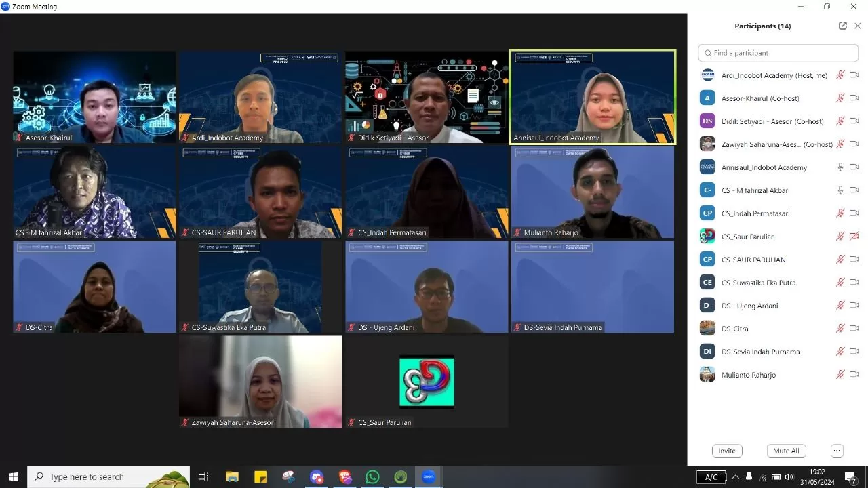
Task: Open the Participants panel in a new window
Action: pyautogui.click(x=842, y=26)
